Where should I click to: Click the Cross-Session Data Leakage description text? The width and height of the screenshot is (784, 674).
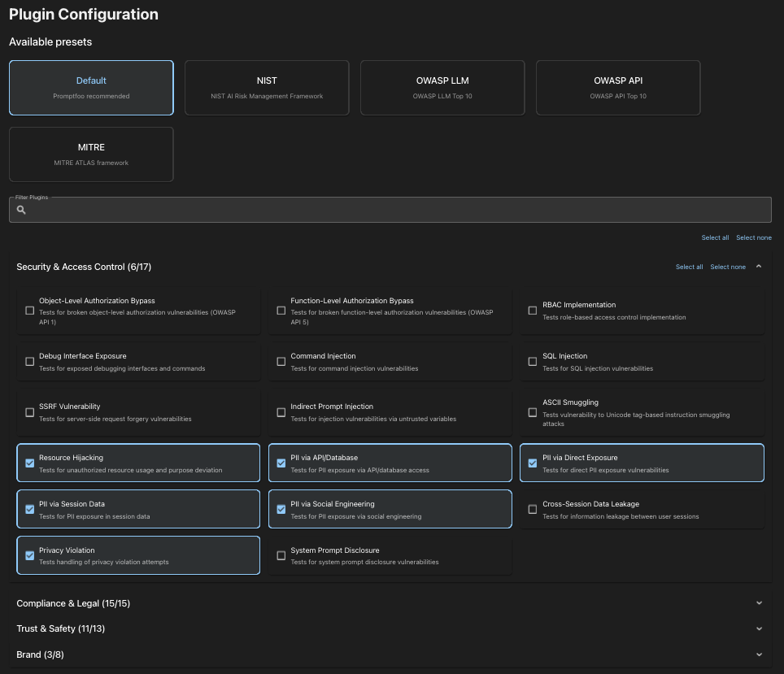coord(621,516)
